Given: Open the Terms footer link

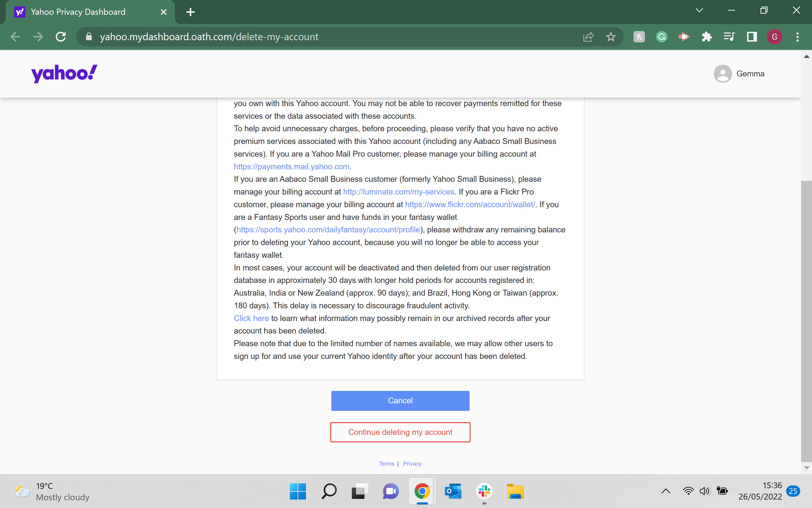Looking at the screenshot, I should [386, 464].
